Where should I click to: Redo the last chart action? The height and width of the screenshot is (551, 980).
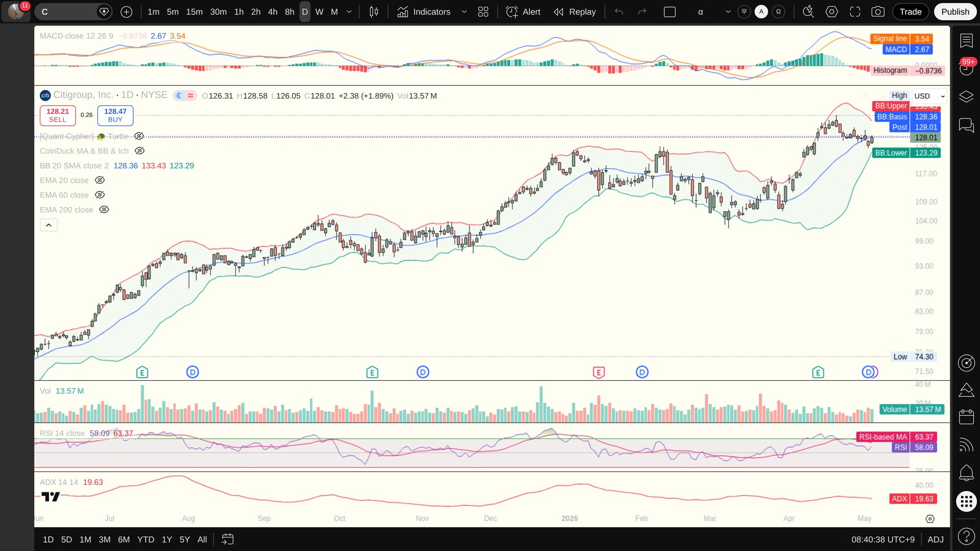coord(642,12)
